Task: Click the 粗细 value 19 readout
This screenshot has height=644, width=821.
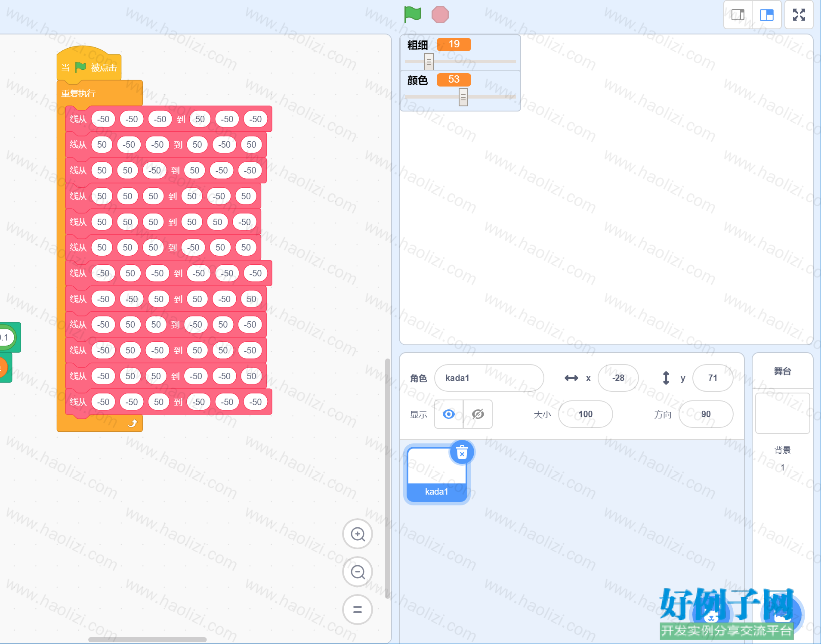Action: (454, 44)
